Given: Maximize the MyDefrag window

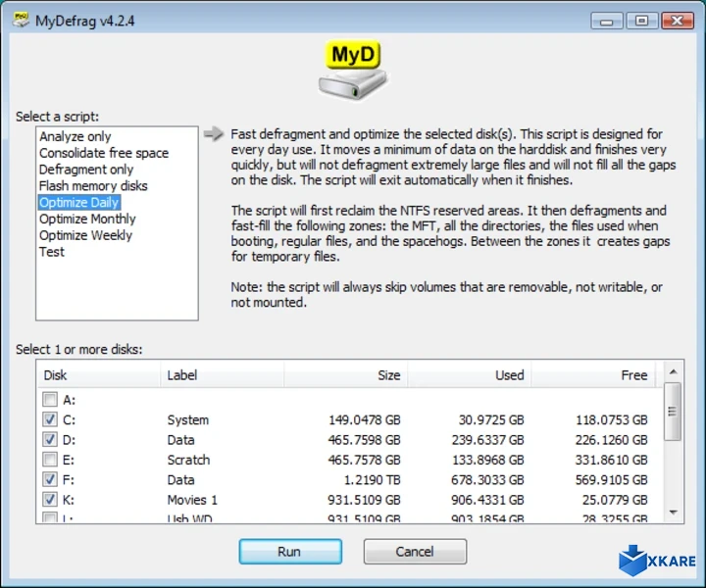Looking at the screenshot, I should click(641, 21).
